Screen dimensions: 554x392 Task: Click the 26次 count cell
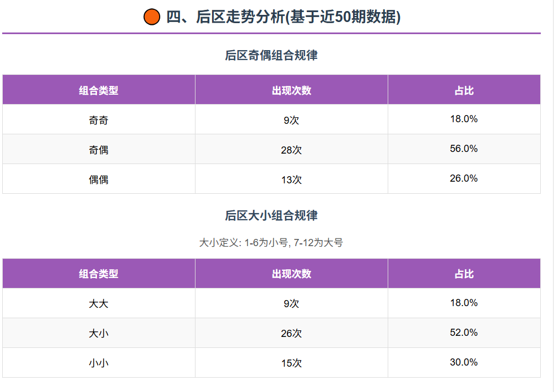[291, 333]
